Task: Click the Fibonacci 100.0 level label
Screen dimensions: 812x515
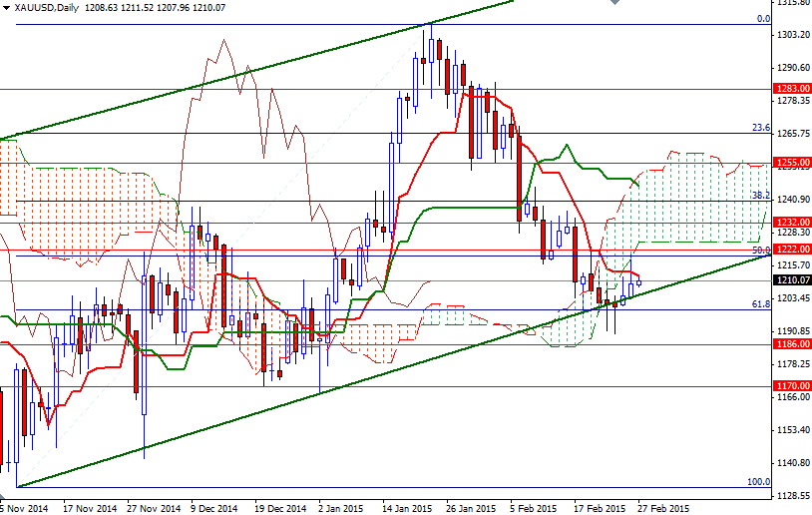Action: (758, 481)
